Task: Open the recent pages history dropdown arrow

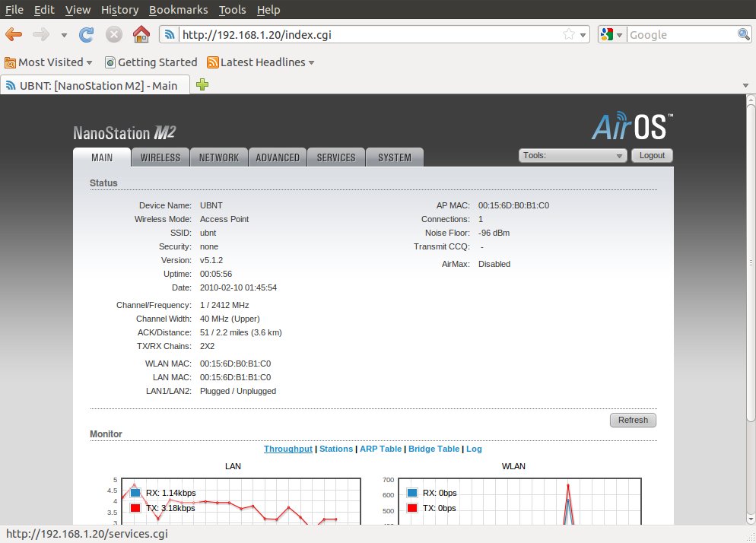Action: (x=64, y=35)
